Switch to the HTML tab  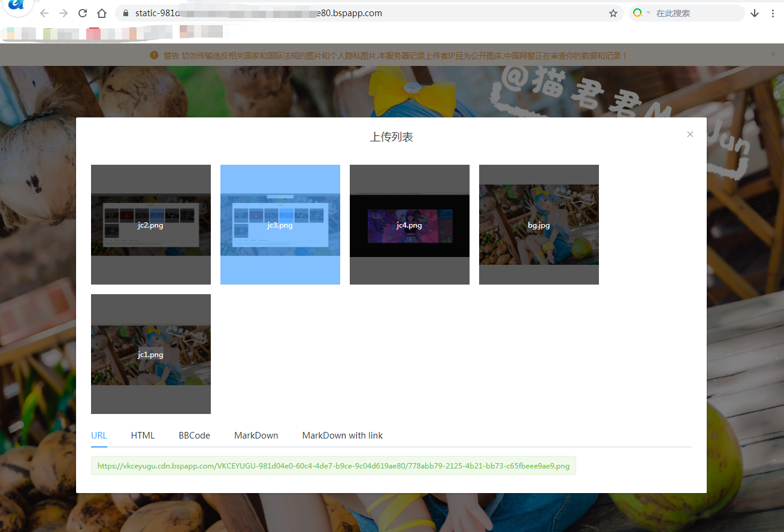coord(143,436)
